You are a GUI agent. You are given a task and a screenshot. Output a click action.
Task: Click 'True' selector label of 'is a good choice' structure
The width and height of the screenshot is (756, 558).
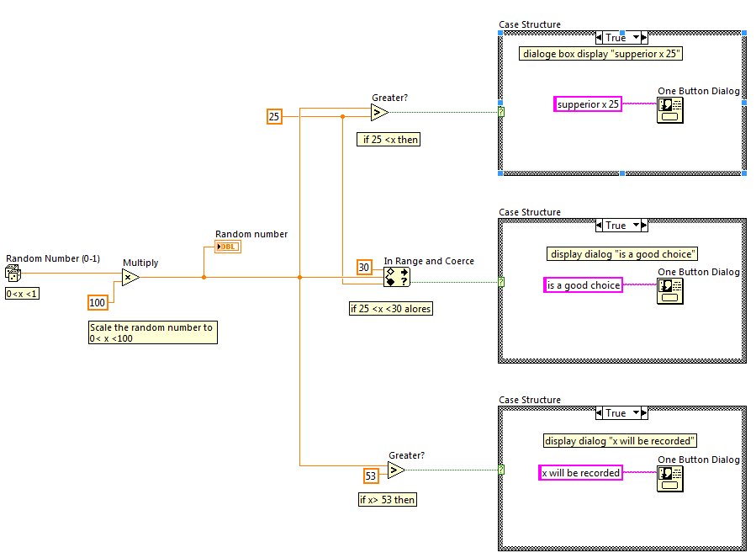[616, 226]
